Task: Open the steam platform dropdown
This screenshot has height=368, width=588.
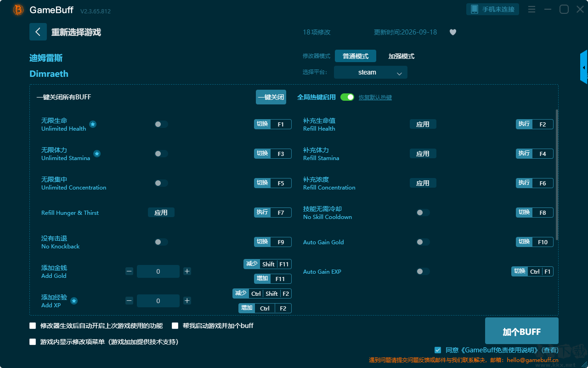Action: [x=371, y=72]
